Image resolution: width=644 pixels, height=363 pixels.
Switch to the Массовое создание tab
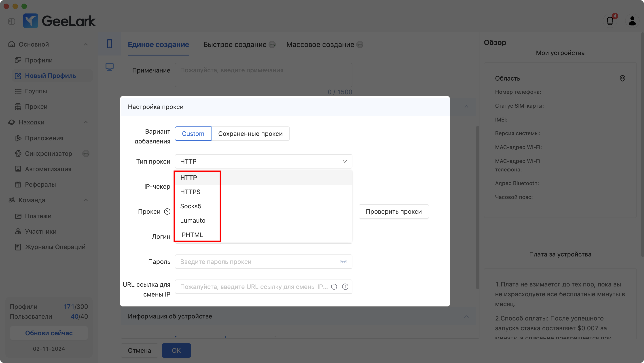point(324,45)
